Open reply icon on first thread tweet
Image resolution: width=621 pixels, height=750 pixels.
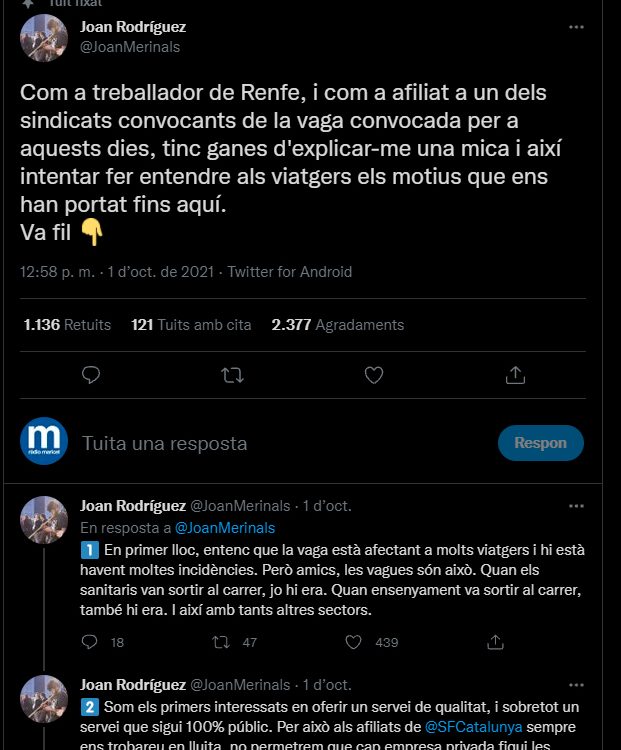(90, 643)
